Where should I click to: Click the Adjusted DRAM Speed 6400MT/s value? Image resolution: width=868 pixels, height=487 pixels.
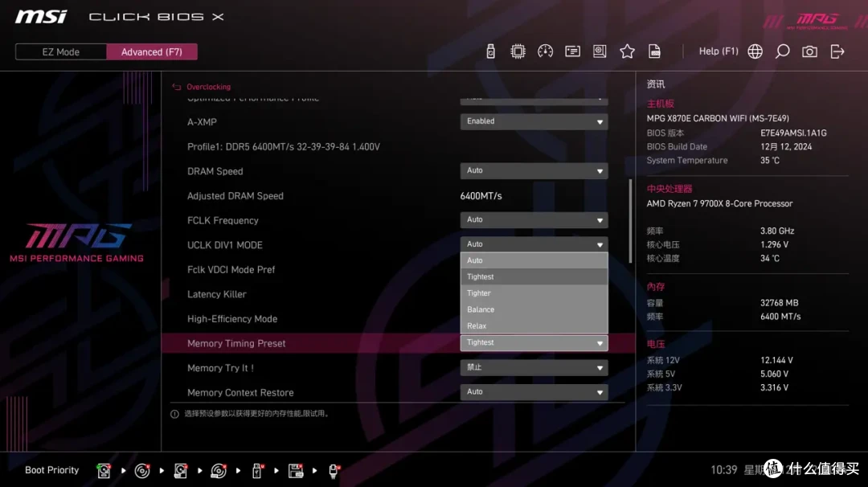click(481, 196)
